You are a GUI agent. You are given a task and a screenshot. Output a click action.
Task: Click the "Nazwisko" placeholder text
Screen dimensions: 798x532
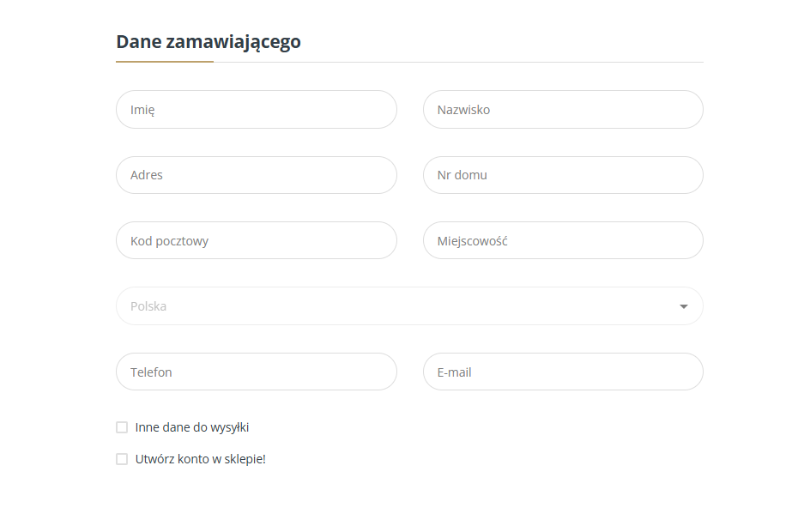[x=463, y=110]
